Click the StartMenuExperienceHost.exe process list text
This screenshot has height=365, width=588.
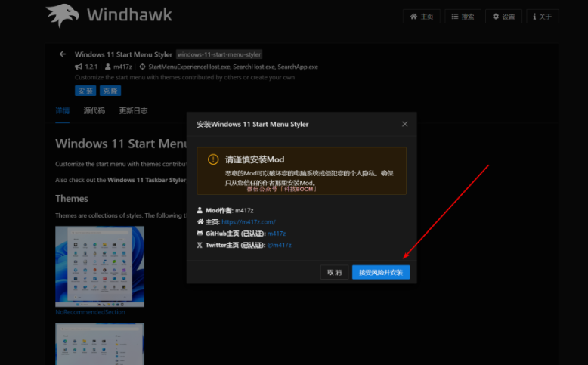point(234,67)
